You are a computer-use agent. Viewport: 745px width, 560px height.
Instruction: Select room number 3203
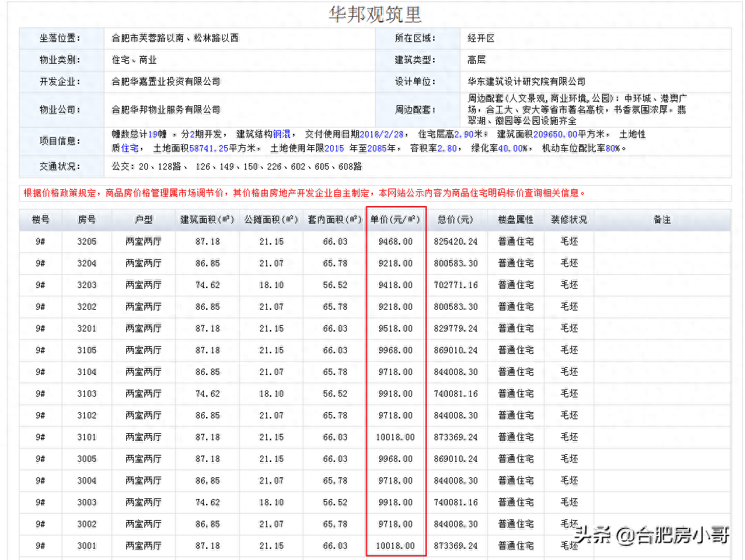(x=86, y=285)
